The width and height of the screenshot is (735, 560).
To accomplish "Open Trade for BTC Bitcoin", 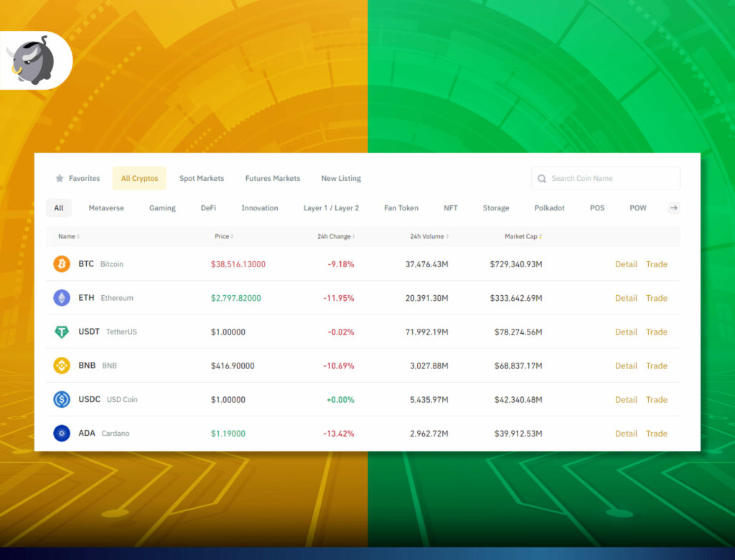I will [x=656, y=264].
